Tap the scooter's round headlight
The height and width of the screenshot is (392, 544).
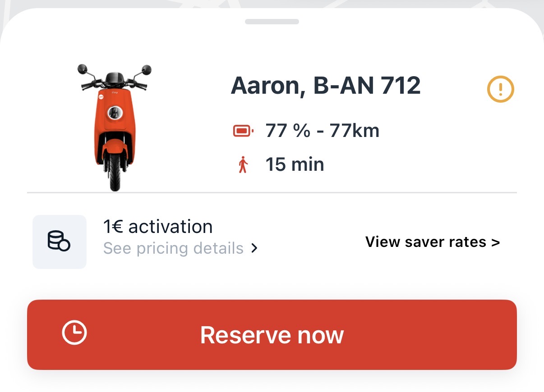(x=114, y=112)
